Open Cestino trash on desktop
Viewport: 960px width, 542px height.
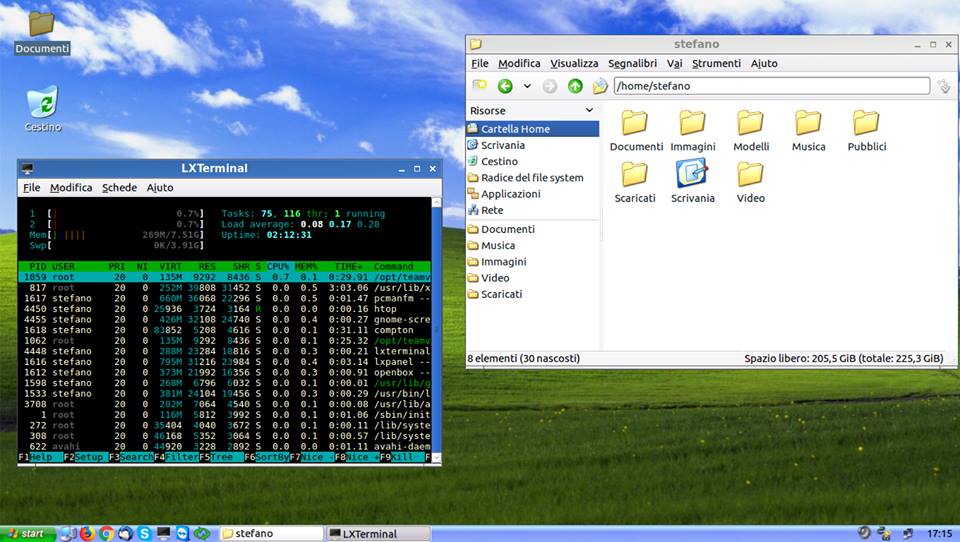(42, 109)
